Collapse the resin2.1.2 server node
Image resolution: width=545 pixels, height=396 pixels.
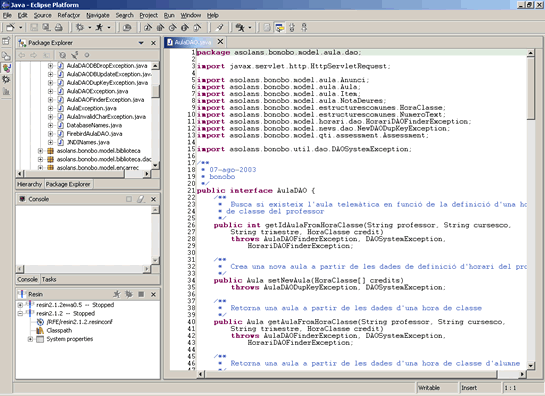point(20,314)
